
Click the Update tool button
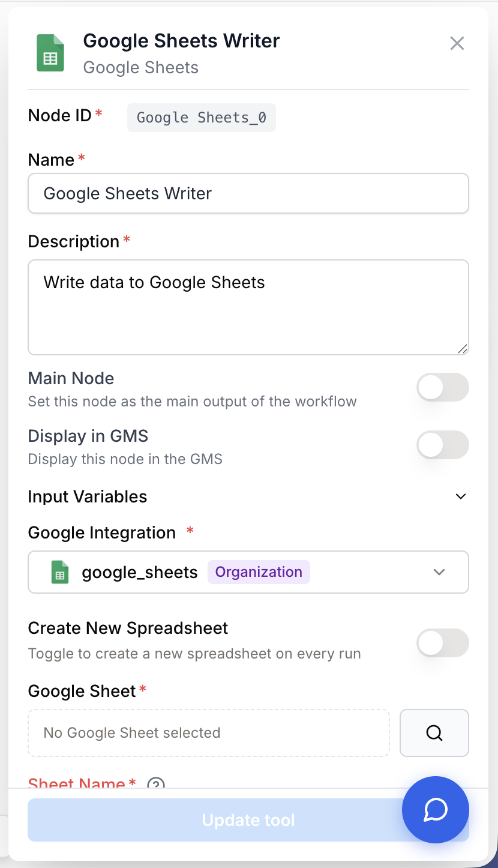(x=248, y=820)
